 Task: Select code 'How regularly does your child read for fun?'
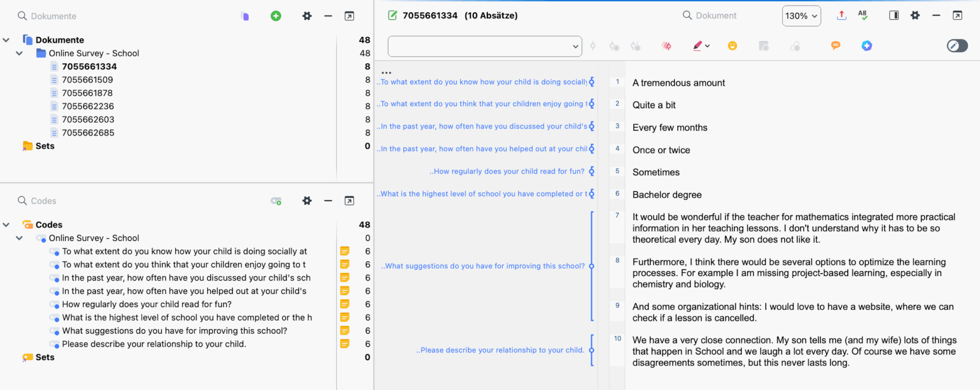147,304
